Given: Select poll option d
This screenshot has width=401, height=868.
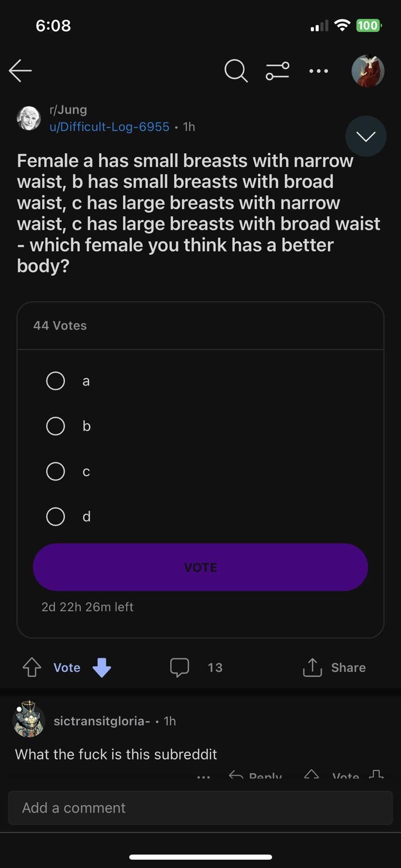Looking at the screenshot, I should 55,517.
